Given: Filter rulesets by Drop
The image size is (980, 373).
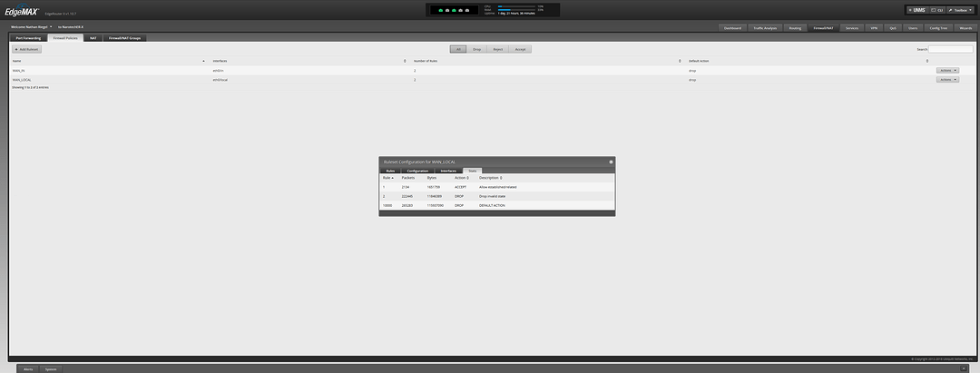Looking at the screenshot, I should coord(477,49).
